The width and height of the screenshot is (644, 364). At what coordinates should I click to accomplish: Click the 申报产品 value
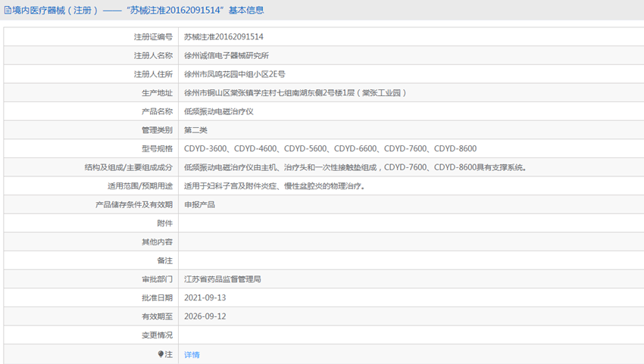[199, 205]
